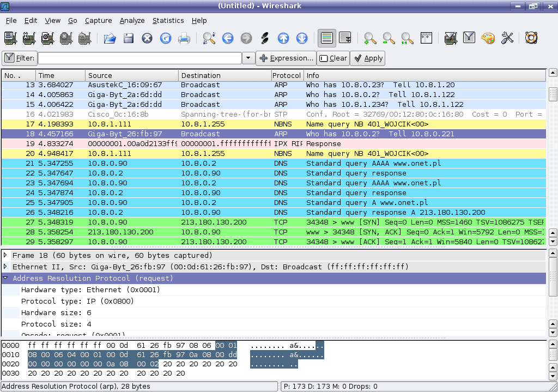Select the Find Packet magnifier icon
The height and width of the screenshot is (392, 558).
click(208, 38)
